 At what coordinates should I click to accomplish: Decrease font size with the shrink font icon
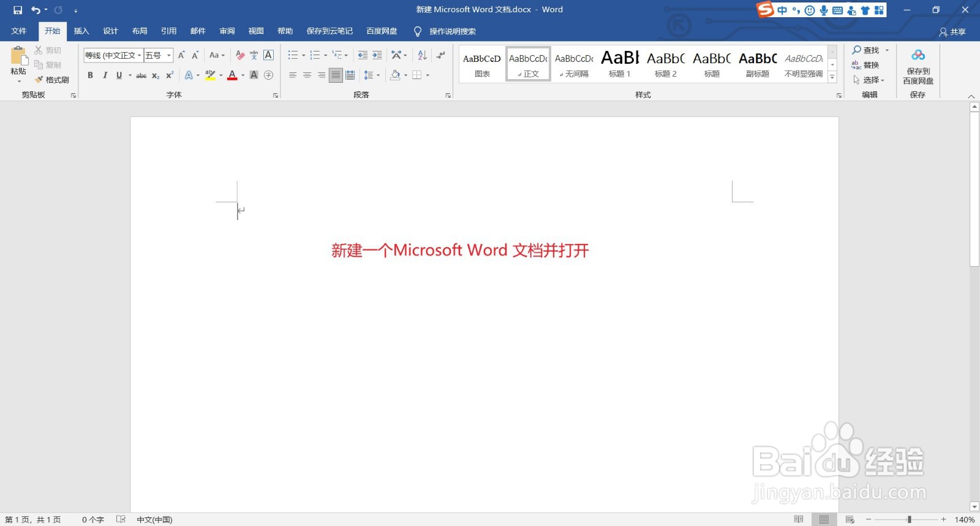tap(195, 55)
